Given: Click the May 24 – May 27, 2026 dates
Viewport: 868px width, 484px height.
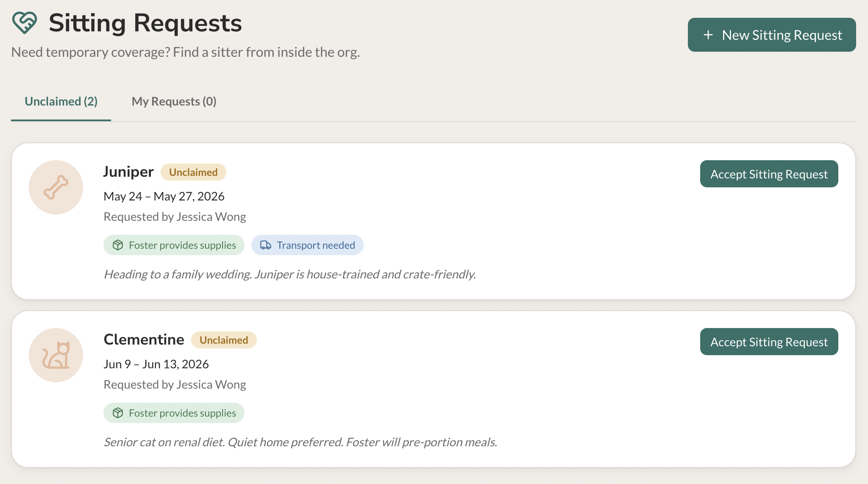Looking at the screenshot, I should coord(164,196).
